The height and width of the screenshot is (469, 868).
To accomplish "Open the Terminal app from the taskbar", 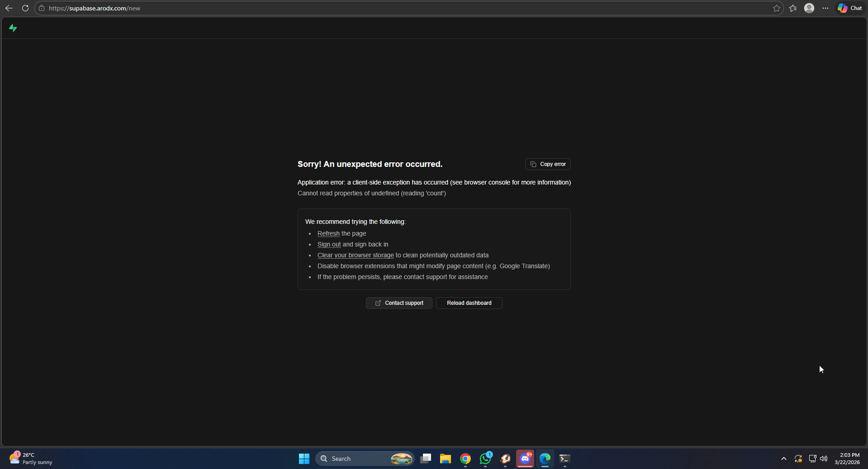I will point(565,459).
